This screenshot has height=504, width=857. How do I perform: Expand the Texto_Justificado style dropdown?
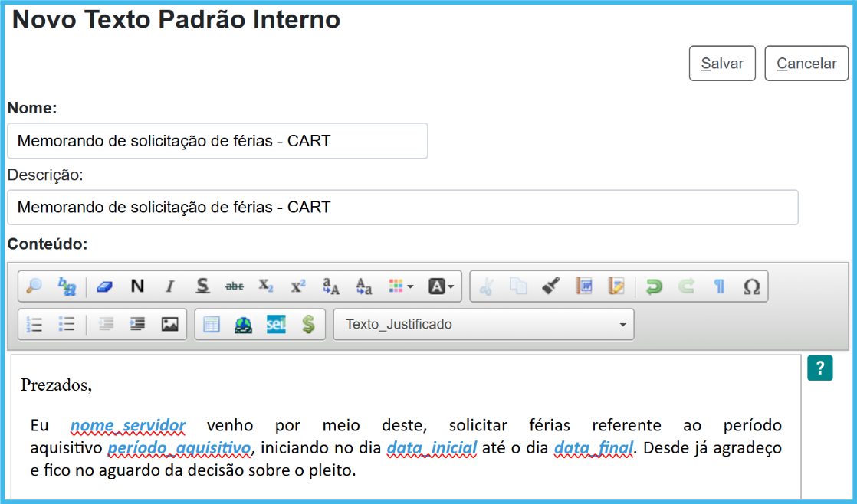483,324
